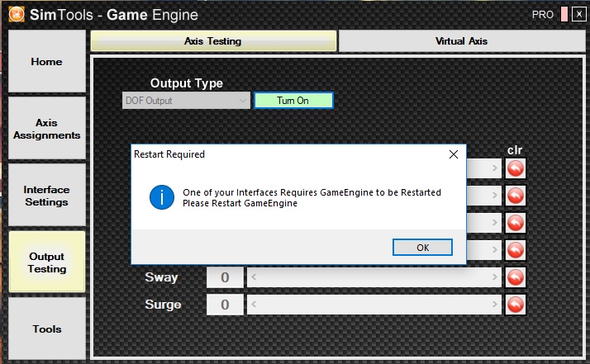This screenshot has width=590, height=364.
Task: Select Output Testing section
Action: (x=46, y=262)
